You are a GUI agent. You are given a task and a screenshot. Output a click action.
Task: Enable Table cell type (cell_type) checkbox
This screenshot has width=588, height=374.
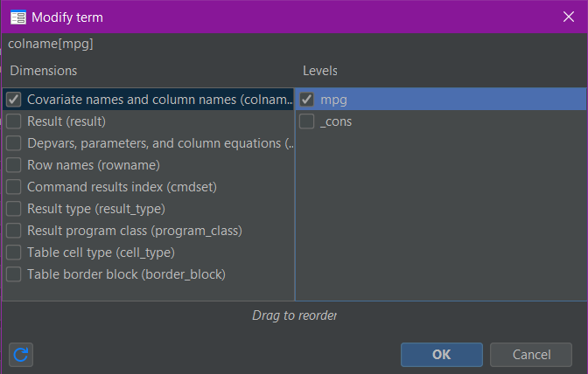(14, 253)
